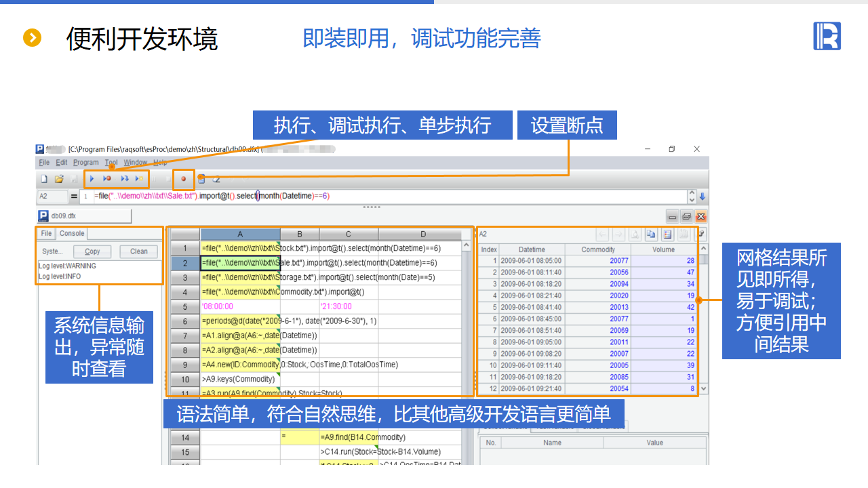Screen dimensions: 868x488
Task: Click the eraser clear icon in toolbar
Action: pyautogui.click(x=216, y=179)
